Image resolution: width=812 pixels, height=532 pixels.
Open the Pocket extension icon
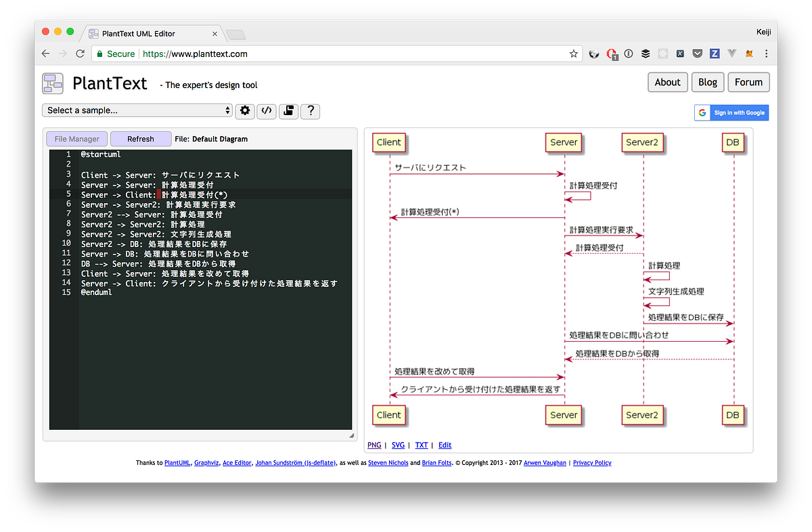point(697,53)
